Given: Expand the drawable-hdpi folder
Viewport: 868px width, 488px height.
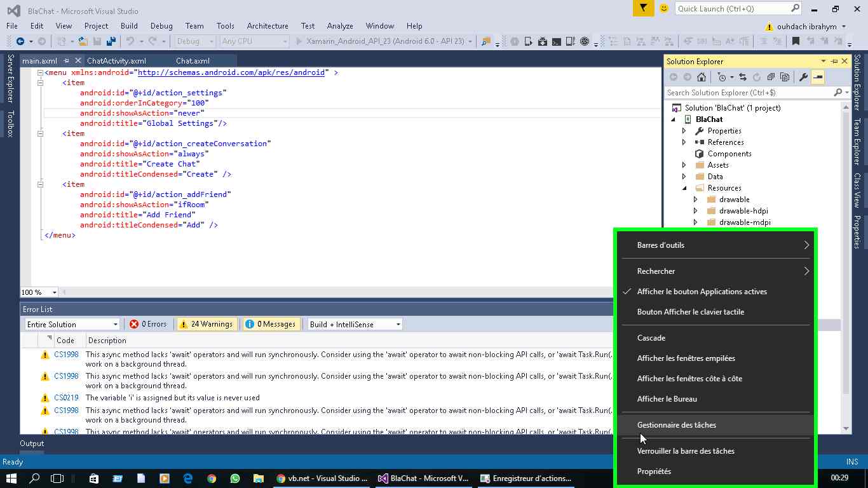Looking at the screenshot, I should (x=696, y=211).
